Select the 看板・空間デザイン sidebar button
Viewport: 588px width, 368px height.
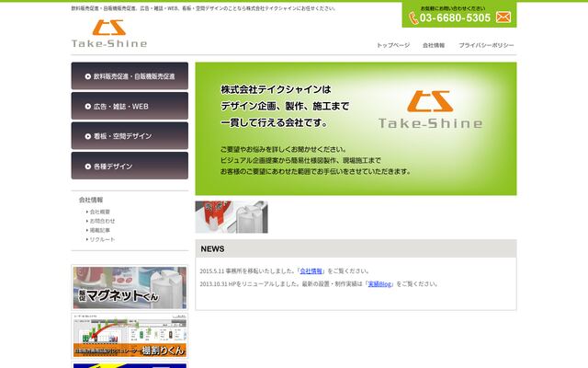click(130, 135)
